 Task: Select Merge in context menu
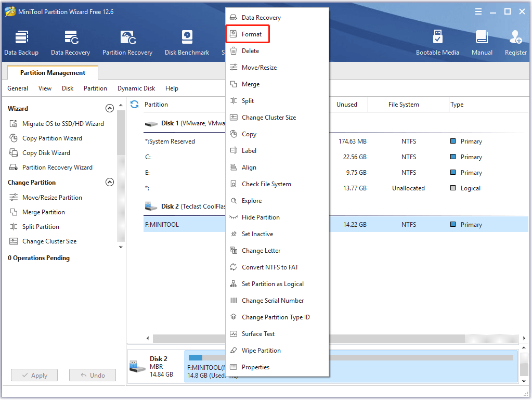[x=277, y=84]
